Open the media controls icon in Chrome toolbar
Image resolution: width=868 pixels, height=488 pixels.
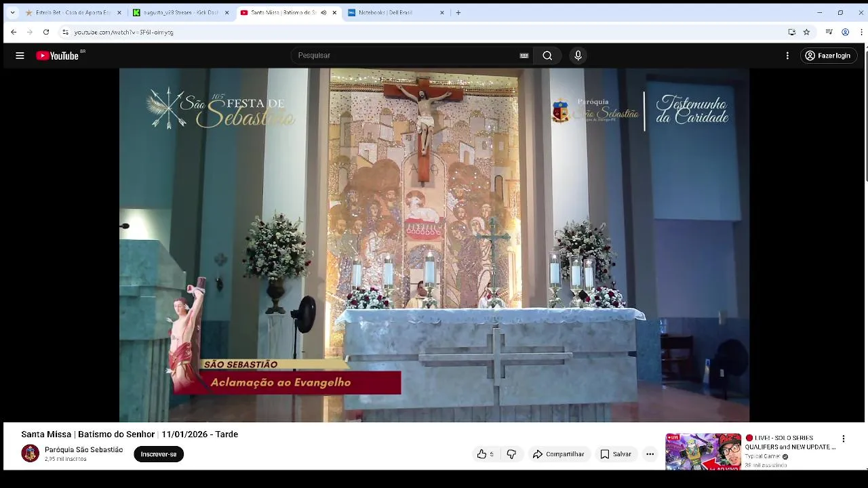click(829, 32)
